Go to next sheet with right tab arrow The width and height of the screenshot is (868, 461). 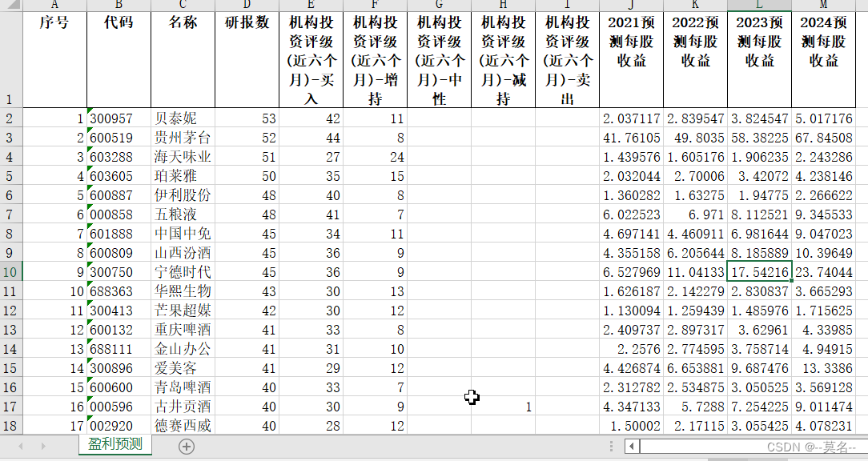tap(43, 446)
